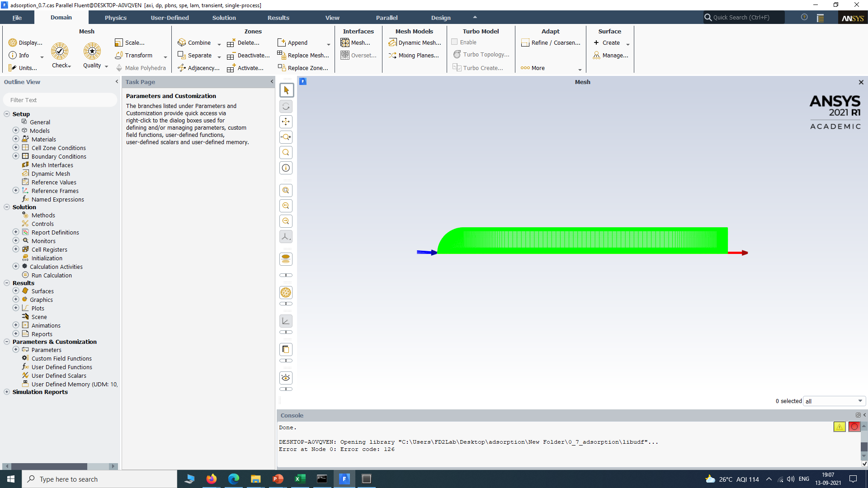
Task: Click the zoom out toolbar button
Action: (x=286, y=221)
